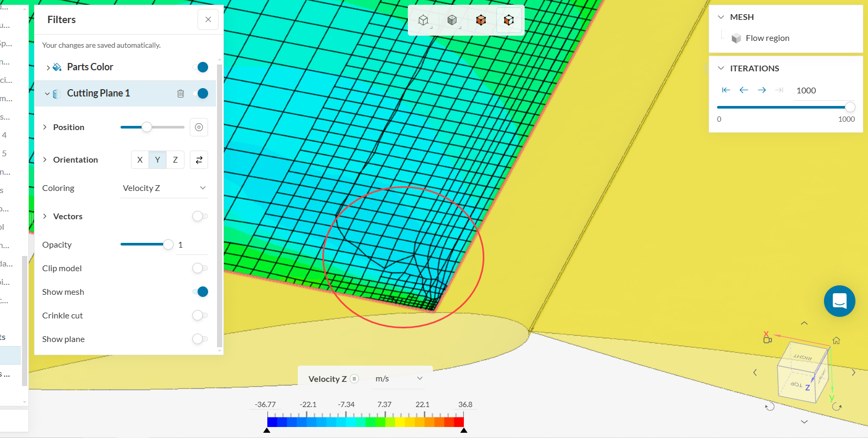
Task: Open the support chat bubble
Action: tap(839, 301)
